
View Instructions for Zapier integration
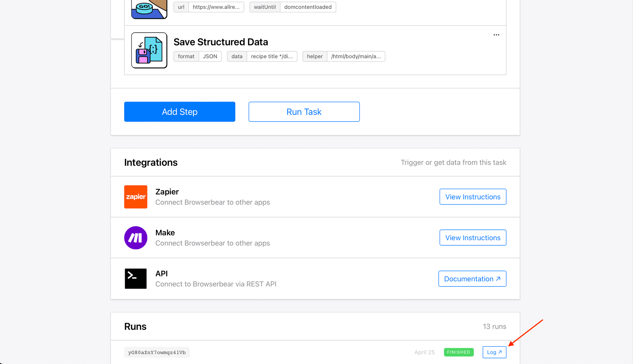coord(473,197)
